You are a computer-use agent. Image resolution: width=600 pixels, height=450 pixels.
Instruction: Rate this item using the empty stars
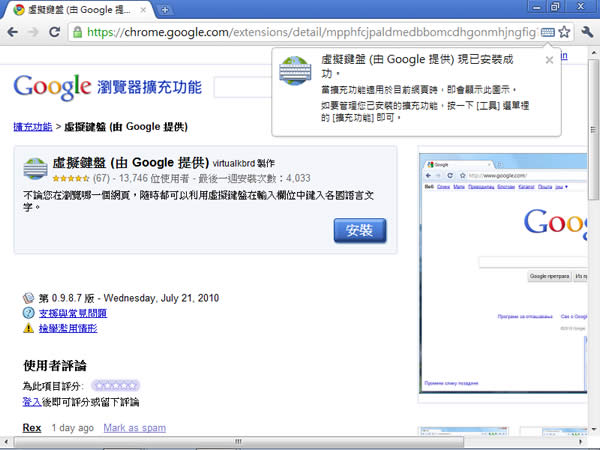pos(116,386)
